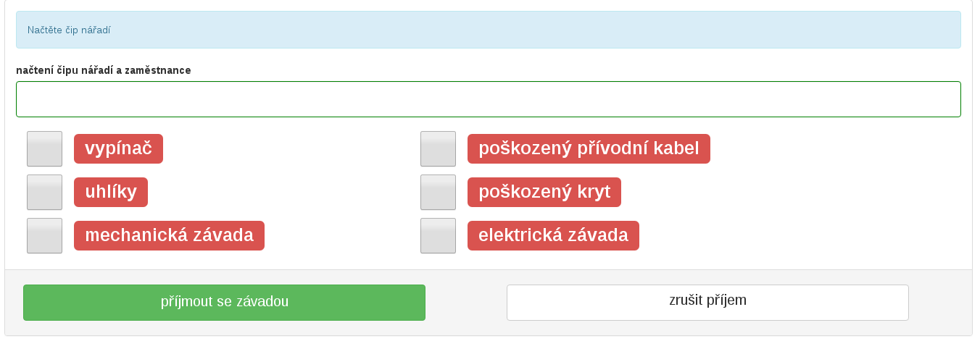Image resolution: width=980 pixels, height=362 pixels.
Task: Click the poškozený kryt red label
Action: [544, 193]
